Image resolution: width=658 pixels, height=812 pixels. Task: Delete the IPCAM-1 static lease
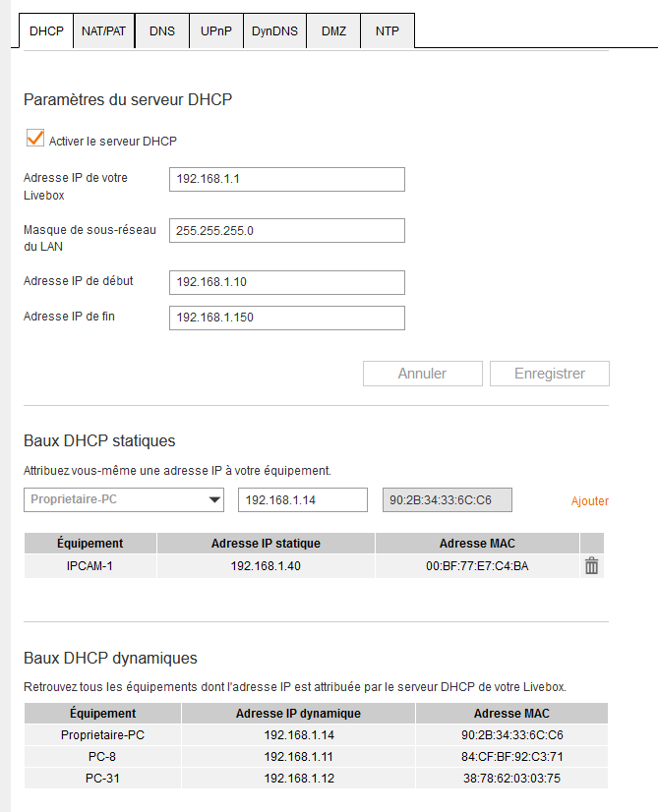(591, 566)
